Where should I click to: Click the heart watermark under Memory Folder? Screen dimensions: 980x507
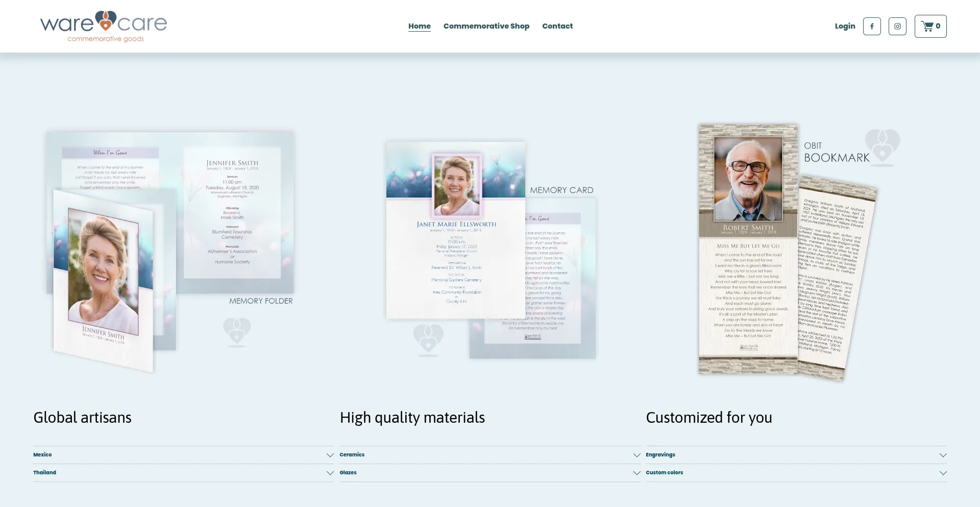point(237,331)
